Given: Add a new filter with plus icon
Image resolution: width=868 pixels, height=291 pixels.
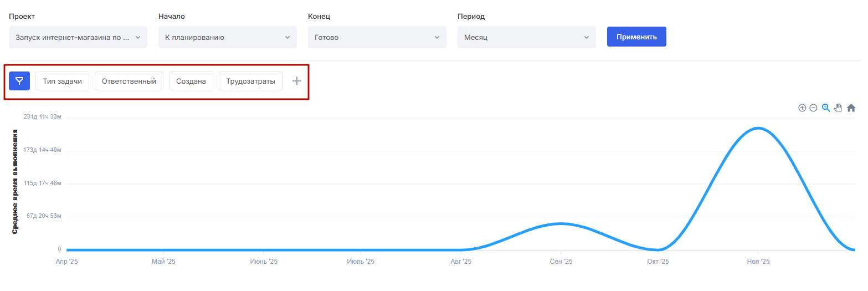Looking at the screenshot, I should [x=297, y=81].
